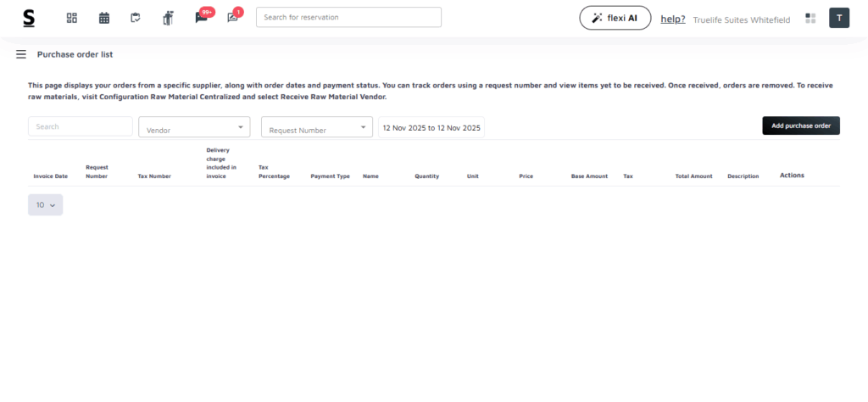Open the 12 Nov 2025 date range picker
This screenshot has height=402, width=868.
click(x=431, y=127)
